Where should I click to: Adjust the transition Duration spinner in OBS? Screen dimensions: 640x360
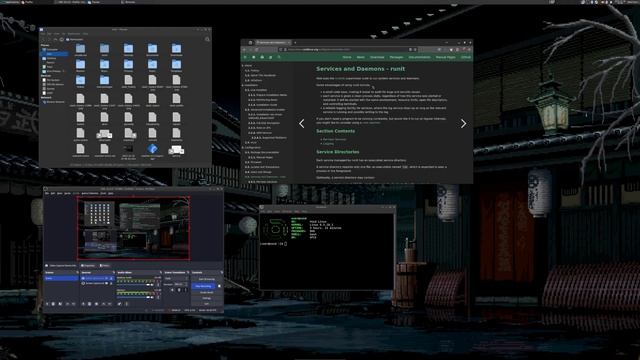(181, 284)
